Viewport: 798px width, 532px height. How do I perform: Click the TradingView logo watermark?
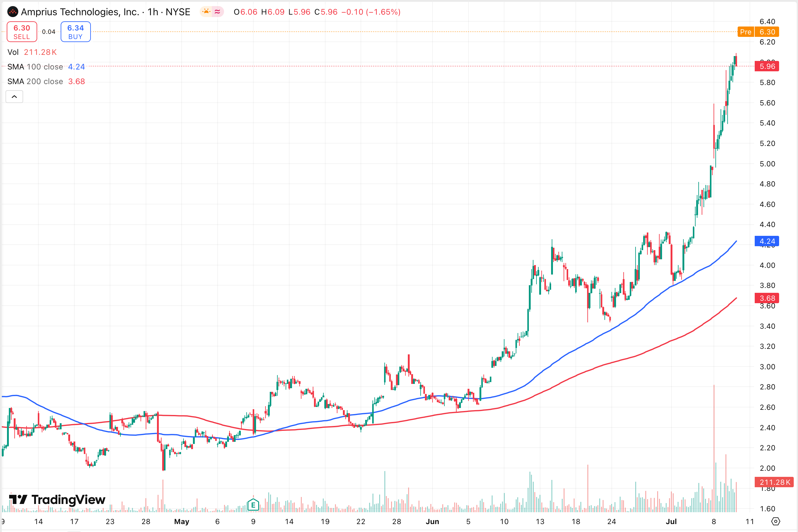tap(57, 499)
